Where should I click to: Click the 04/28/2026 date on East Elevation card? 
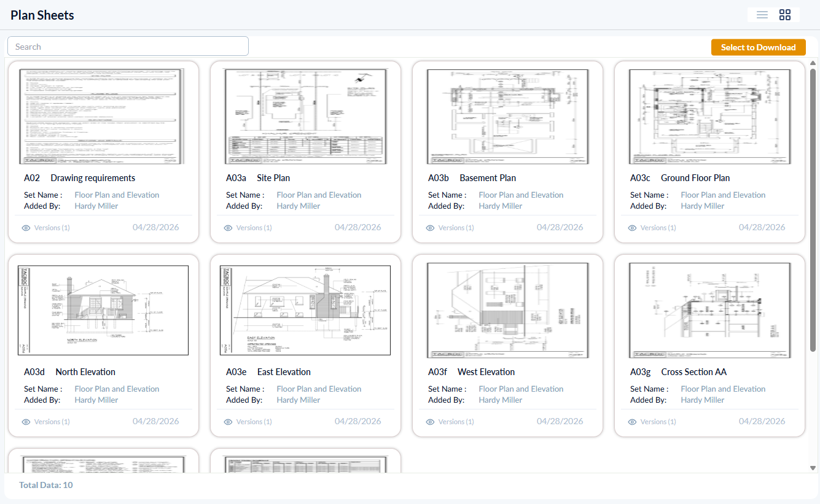tap(358, 421)
